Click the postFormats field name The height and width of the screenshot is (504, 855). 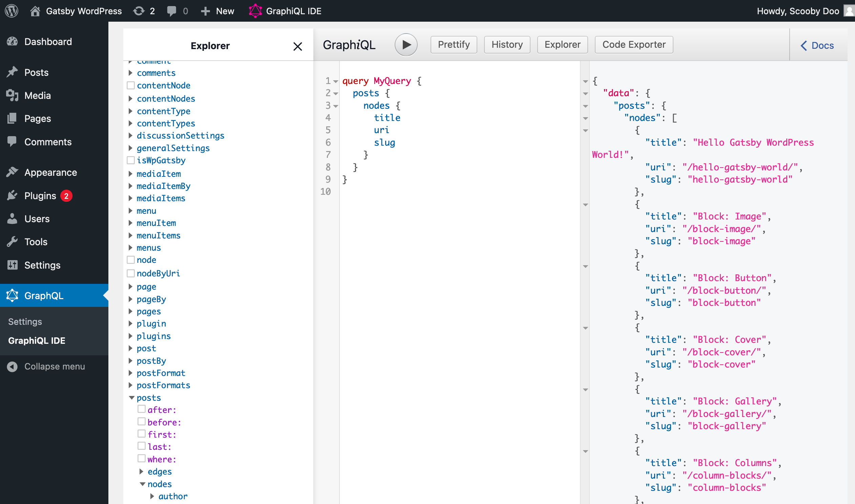click(x=163, y=385)
